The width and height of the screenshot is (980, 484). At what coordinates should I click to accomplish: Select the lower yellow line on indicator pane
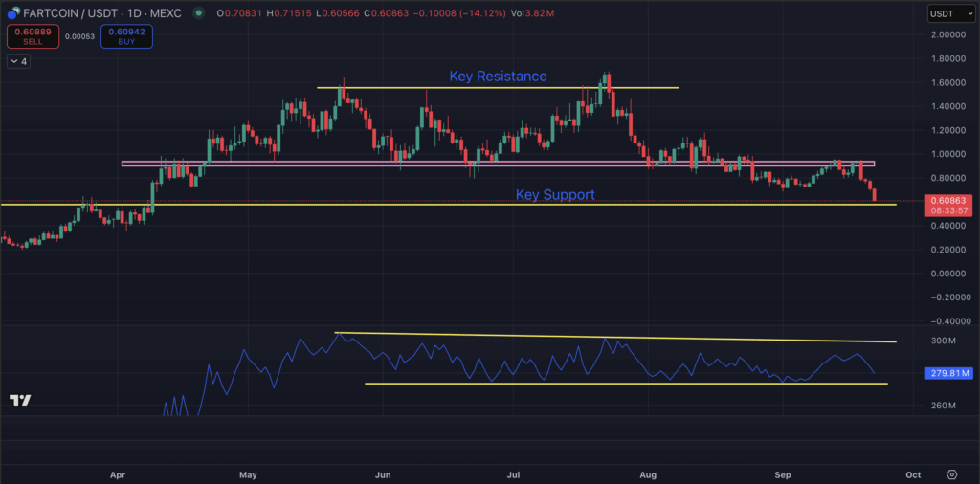[626, 384]
